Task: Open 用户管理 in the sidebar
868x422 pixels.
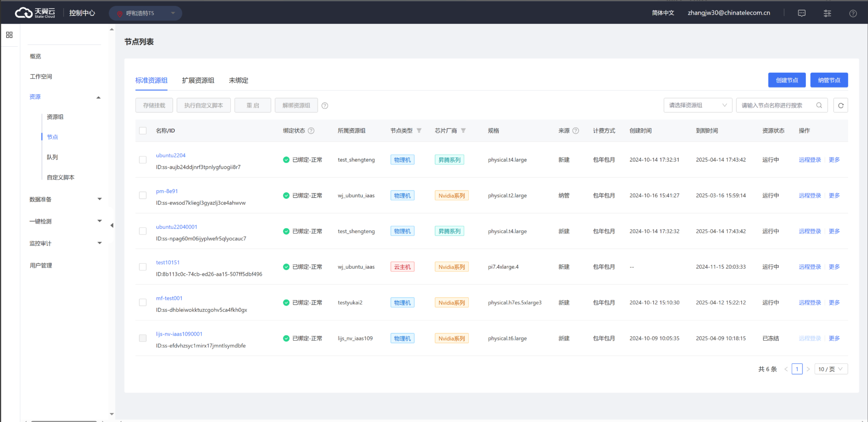Action: [41, 265]
